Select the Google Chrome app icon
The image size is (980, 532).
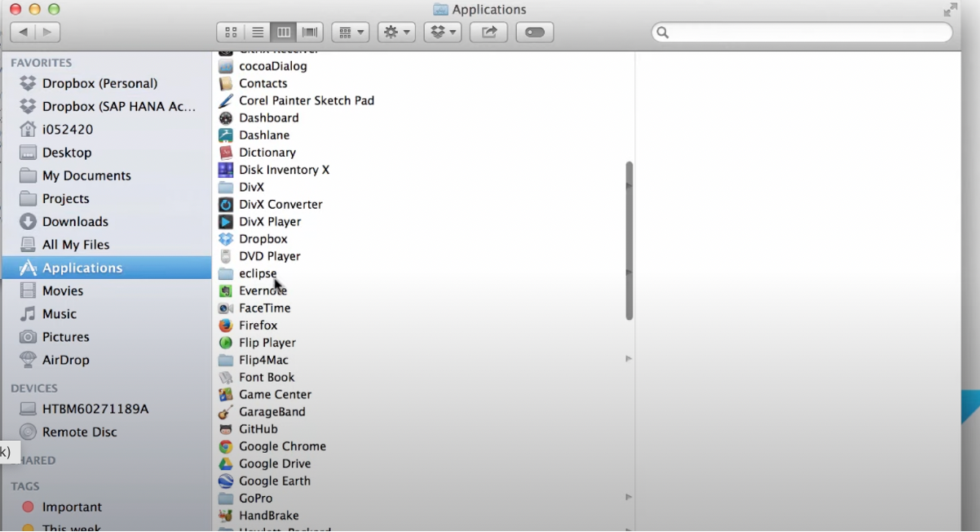226,446
